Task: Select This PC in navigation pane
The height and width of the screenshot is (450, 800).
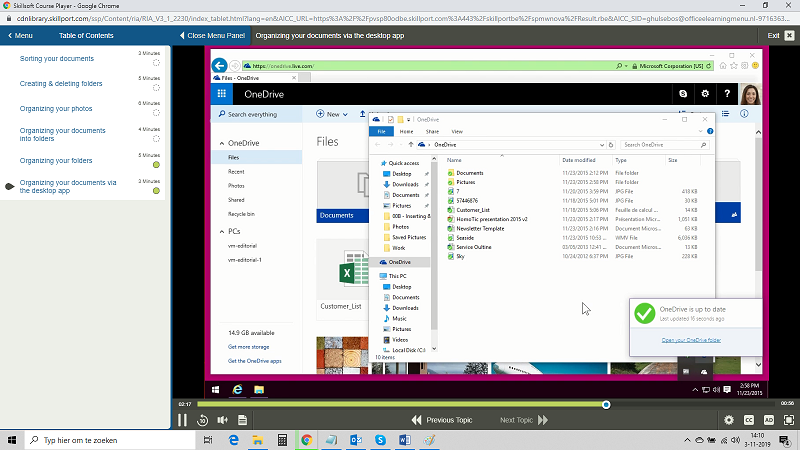Action: coord(397,276)
